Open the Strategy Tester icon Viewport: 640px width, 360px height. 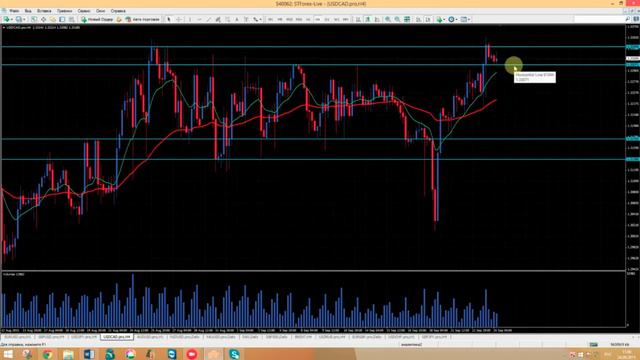[71, 19]
